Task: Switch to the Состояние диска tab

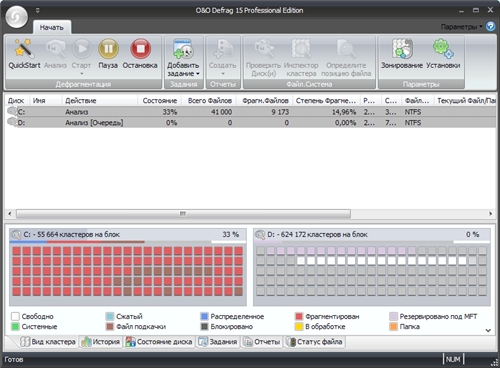Action: [x=159, y=342]
